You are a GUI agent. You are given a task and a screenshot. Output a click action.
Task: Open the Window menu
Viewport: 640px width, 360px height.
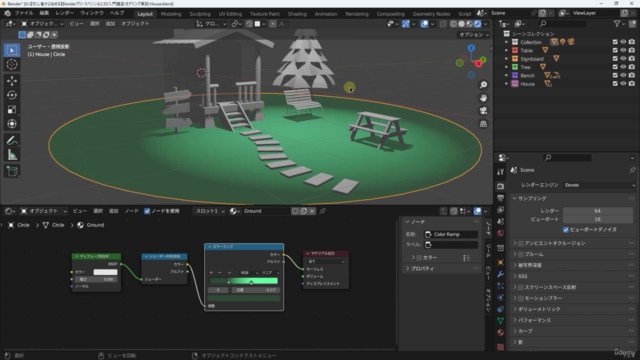[x=91, y=13]
